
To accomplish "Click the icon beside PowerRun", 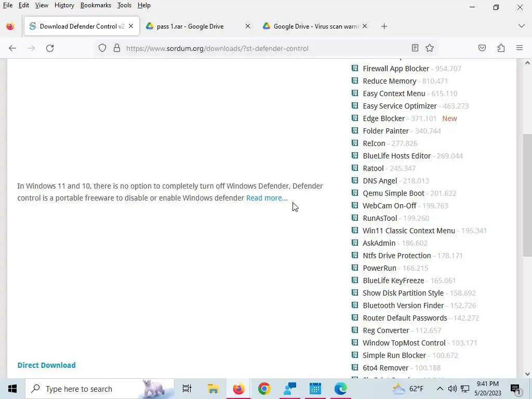I will 355,268.
